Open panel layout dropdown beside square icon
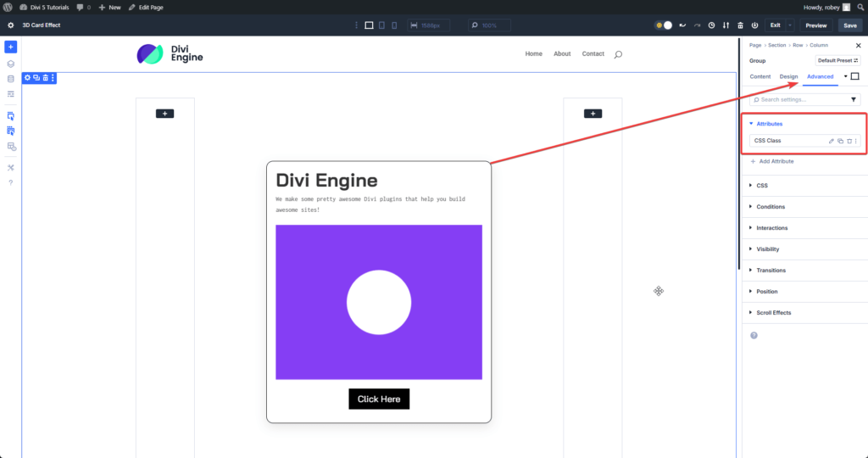The width and height of the screenshot is (868, 458). click(846, 76)
